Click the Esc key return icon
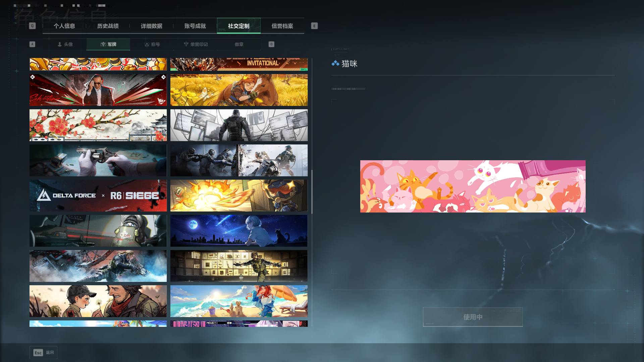 (38, 353)
